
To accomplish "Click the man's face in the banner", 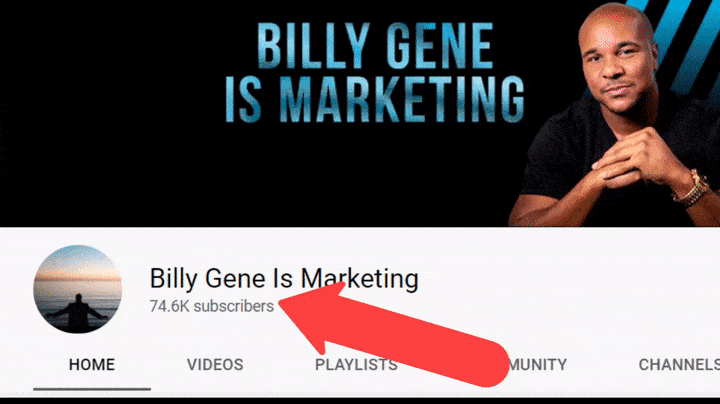I will pos(616,62).
